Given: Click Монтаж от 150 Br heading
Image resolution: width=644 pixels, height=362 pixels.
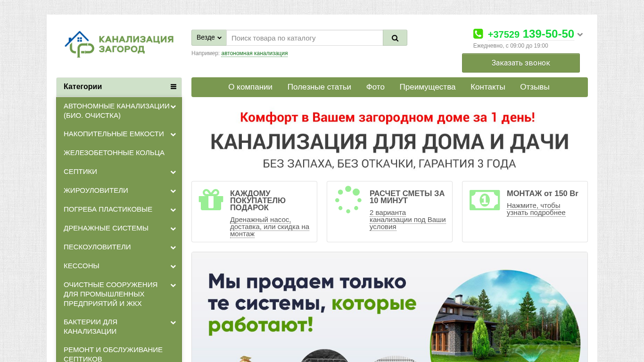Looking at the screenshot, I should pyautogui.click(x=543, y=194).
